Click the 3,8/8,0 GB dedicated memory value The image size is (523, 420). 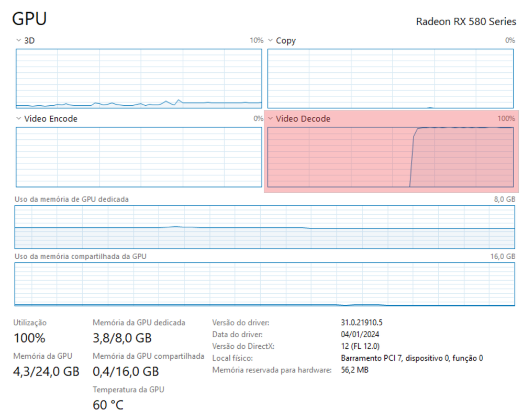tap(122, 338)
